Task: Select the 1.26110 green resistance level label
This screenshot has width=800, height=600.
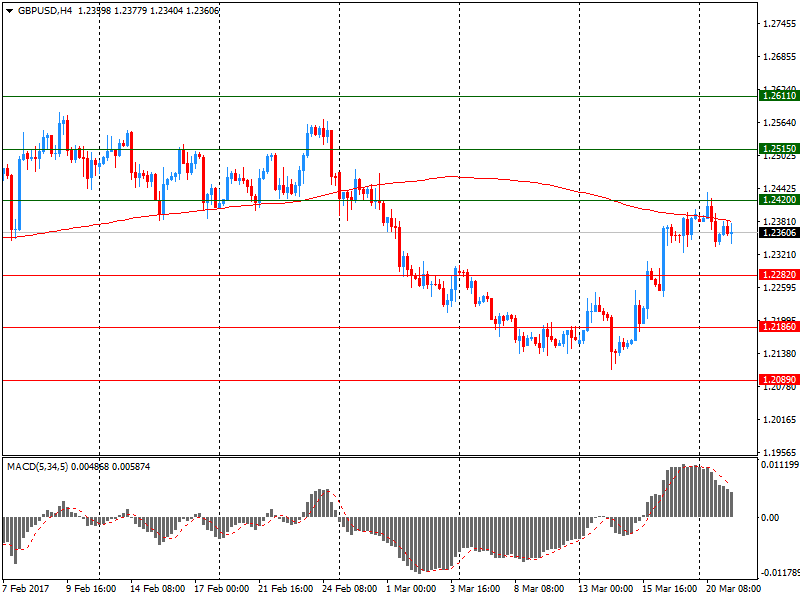Action: coord(779,96)
